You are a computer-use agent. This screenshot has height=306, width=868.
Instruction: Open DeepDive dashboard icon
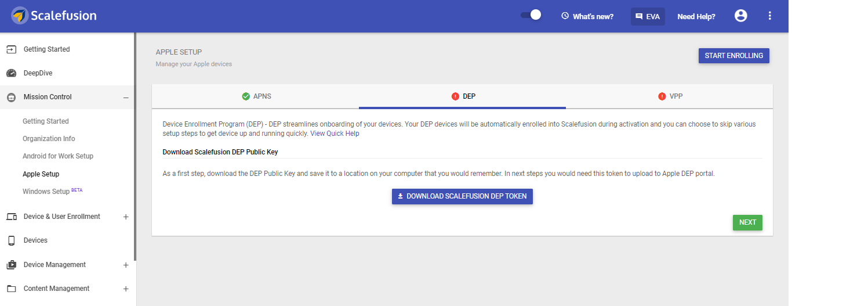pos(11,73)
